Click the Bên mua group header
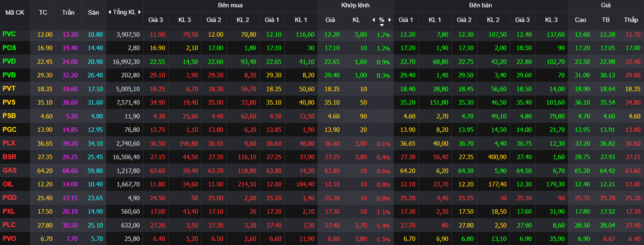The image size is (644, 245). [230, 5]
